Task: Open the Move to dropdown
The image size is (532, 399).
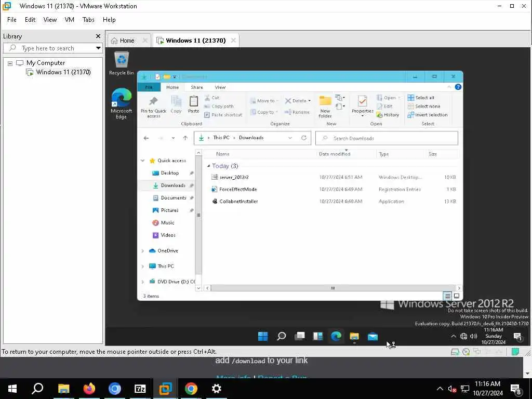Action: 264,101
